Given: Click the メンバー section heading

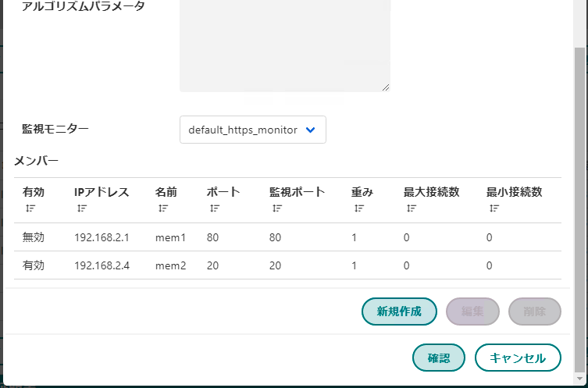Looking at the screenshot, I should pos(37,161).
